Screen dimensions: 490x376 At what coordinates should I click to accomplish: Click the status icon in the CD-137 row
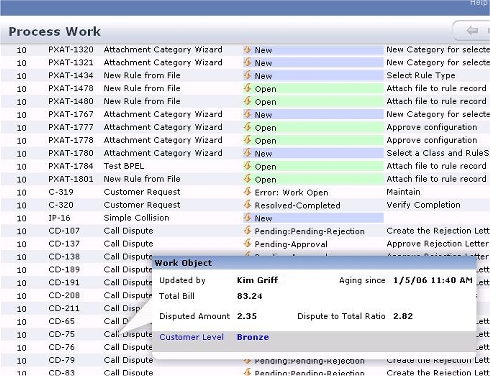pyautogui.click(x=247, y=244)
